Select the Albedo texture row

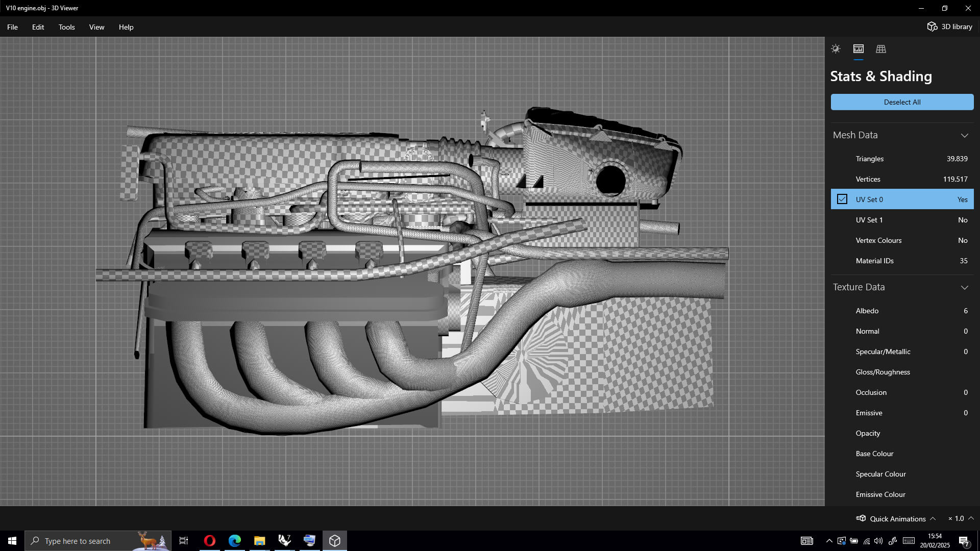902,311
